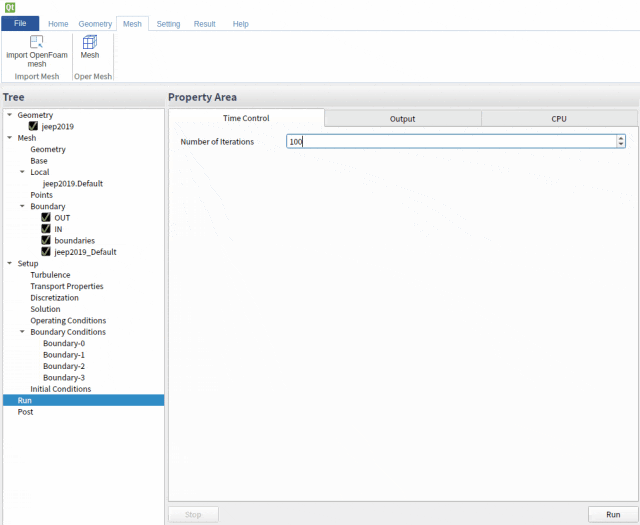Switch to the Result ribbon tab
640x525 pixels.
[204, 24]
